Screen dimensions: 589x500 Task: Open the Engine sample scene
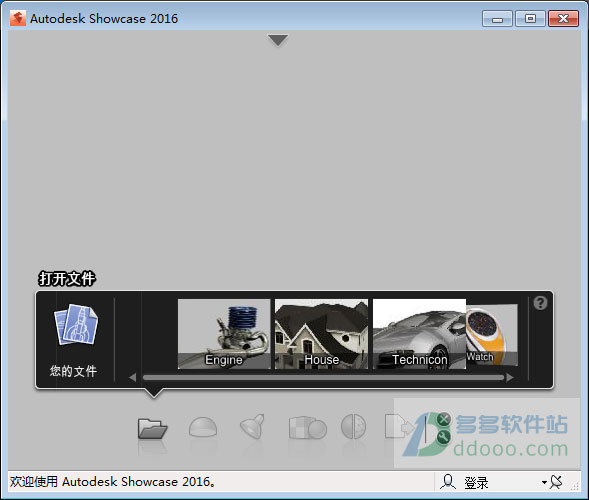click(x=224, y=334)
